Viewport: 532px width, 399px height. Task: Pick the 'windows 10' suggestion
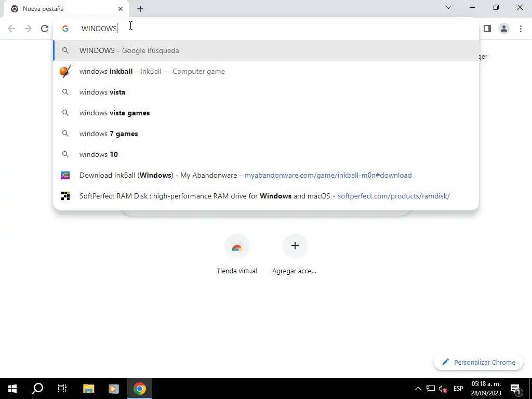[266, 154]
